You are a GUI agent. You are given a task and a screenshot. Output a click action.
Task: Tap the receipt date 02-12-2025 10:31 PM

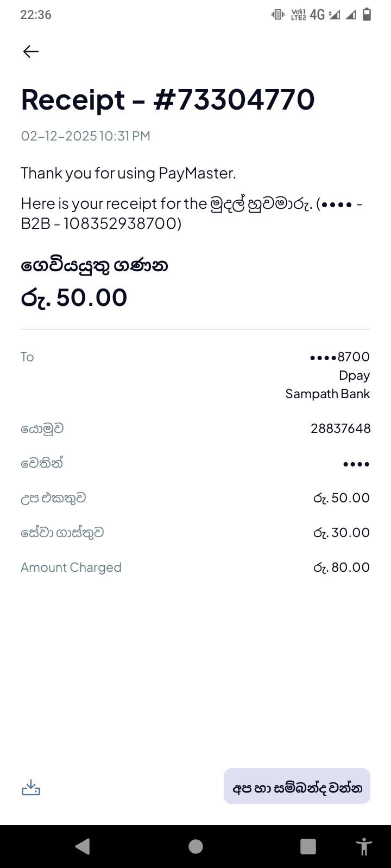[x=86, y=136]
